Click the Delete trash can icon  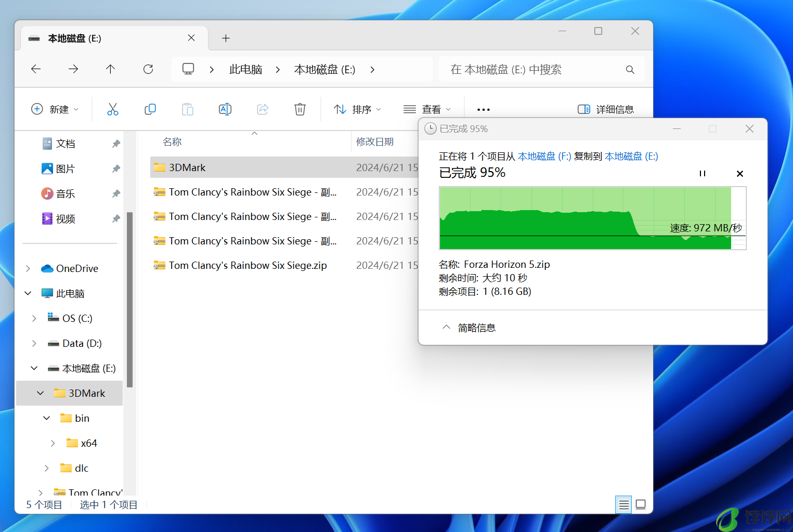pyautogui.click(x=300, y=109)
